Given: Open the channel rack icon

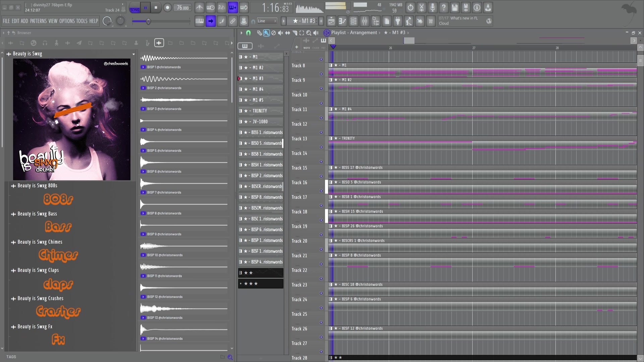Looking at the screenshot, I should click(354, 21).
